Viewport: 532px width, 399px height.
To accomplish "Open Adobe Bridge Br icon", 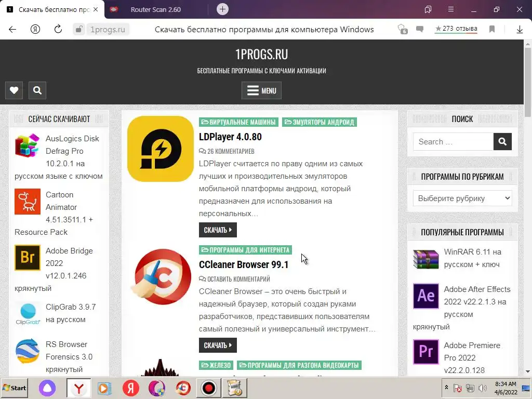I will pyautogui.click(x=28, y=258).
